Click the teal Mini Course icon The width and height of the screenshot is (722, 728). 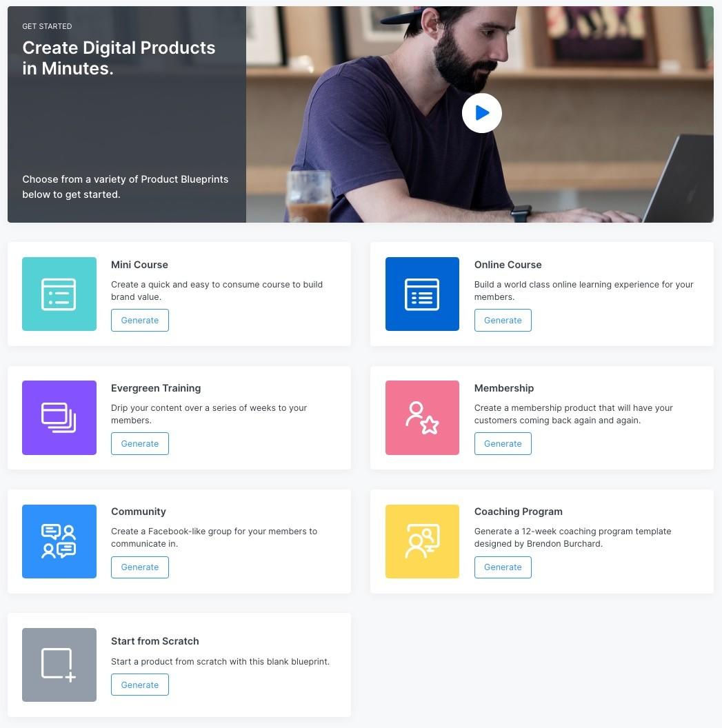point(59,294)
